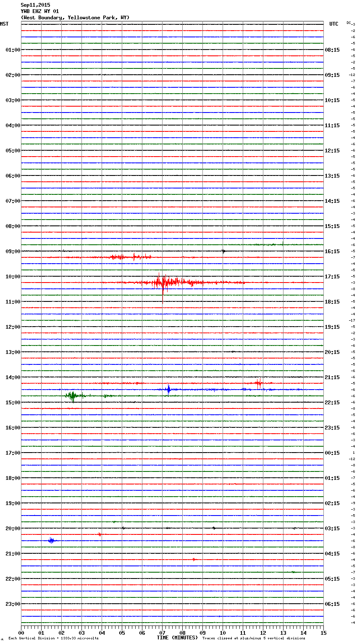The width and height of the screenshot is (357, 644).
Task: Click the '02:00' MST time label
Action: click(13, 75)
